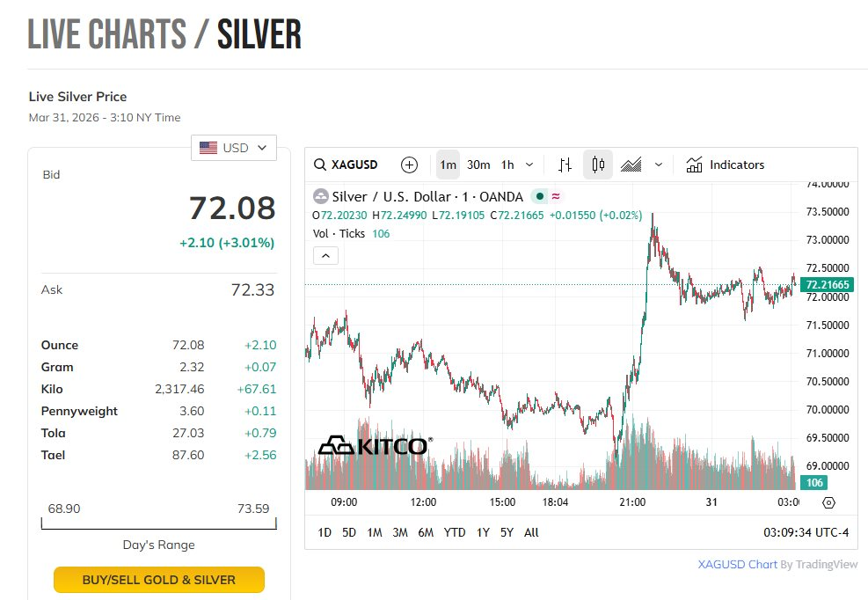Select the candlestick chart style icon
This screenshot has height=600, width=868.
pyautogui.click(x=598, y=165)
